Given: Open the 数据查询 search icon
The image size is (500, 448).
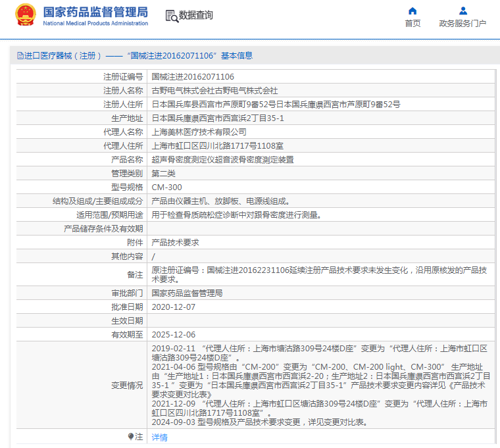Looking at the screenshot, I should pos(172,16).
